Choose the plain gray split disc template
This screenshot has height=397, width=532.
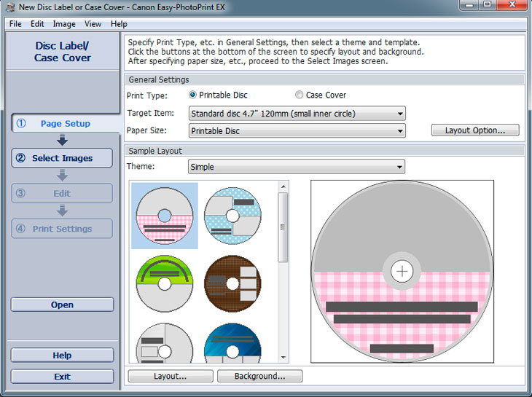click(x=165, y=342)
